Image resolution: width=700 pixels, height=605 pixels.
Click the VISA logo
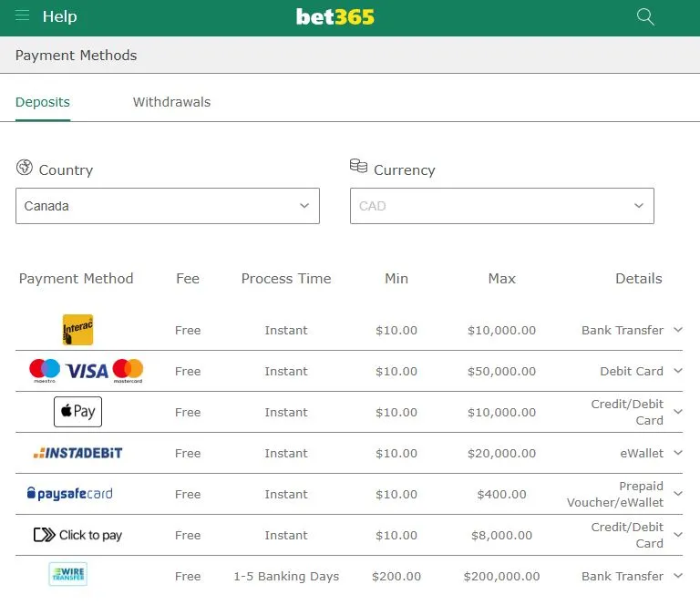point(87,371)
